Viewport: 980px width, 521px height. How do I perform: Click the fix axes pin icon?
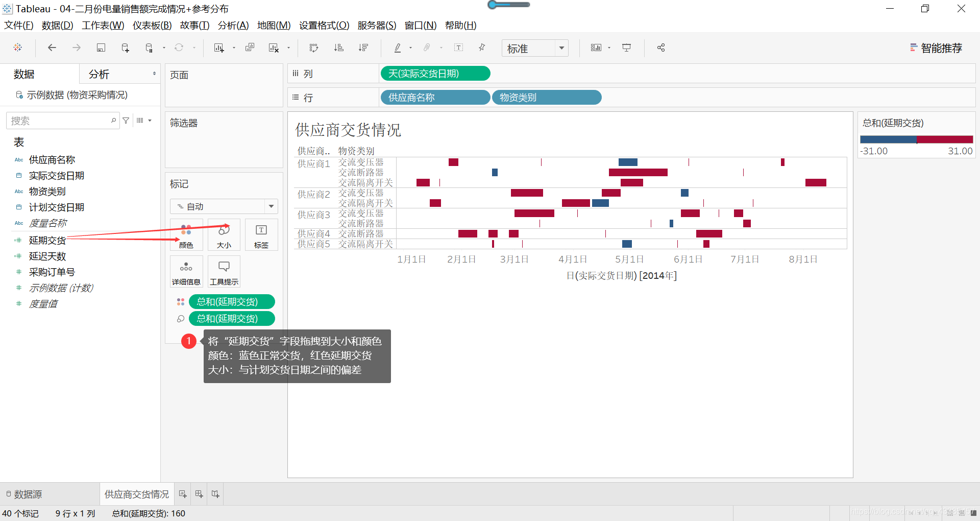pos(482,48)
